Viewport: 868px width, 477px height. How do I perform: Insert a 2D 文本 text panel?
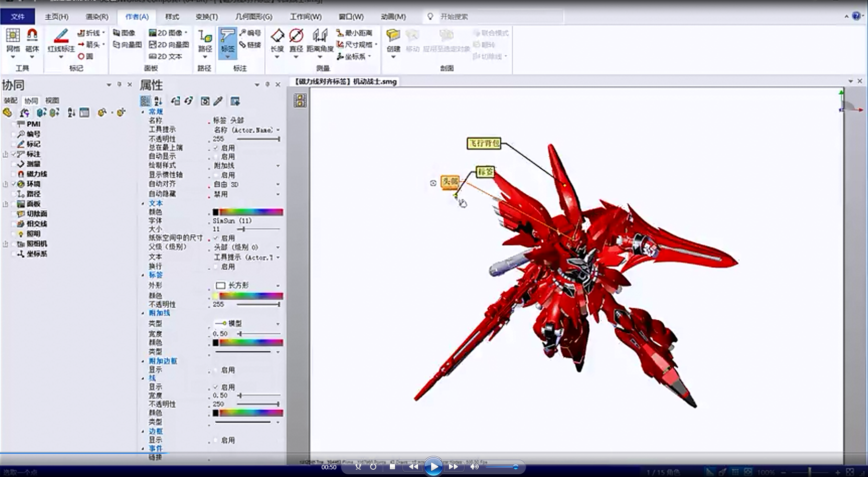click(x=165, y=56)
